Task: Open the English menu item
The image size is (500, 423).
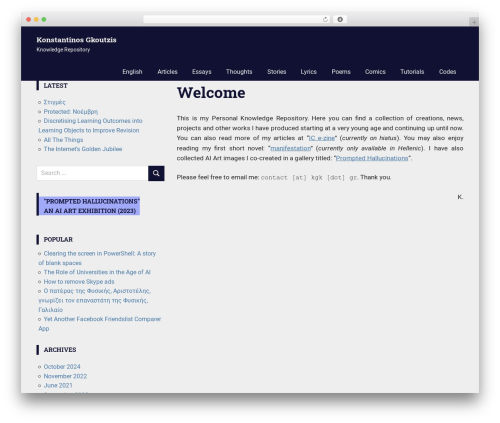Action: pyautogui.click(x=132, y=72)
